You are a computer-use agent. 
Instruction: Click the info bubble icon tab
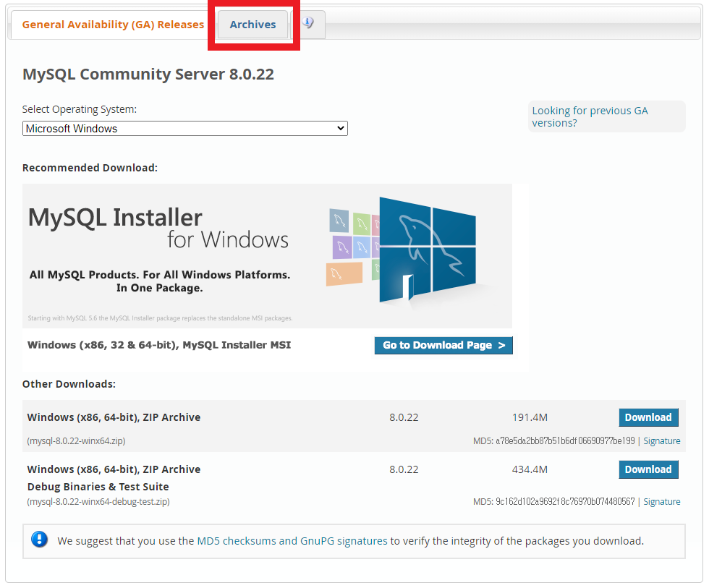[x=308, y=23]
